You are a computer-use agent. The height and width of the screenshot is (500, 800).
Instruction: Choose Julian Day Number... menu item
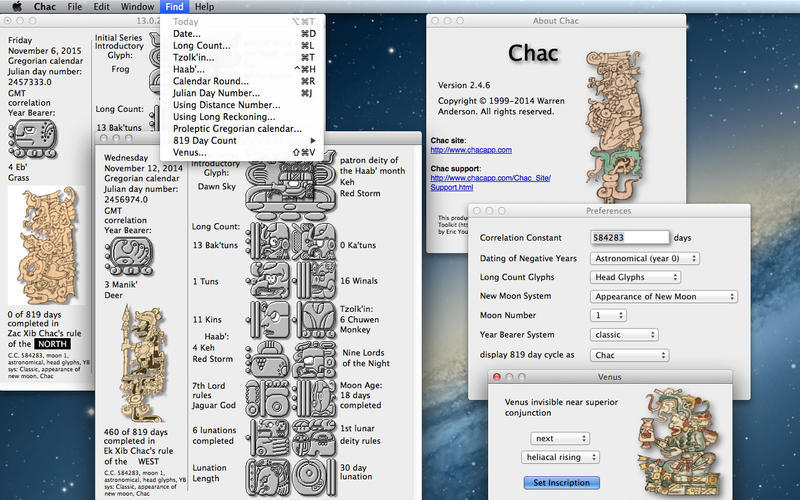tap(243, 93)
